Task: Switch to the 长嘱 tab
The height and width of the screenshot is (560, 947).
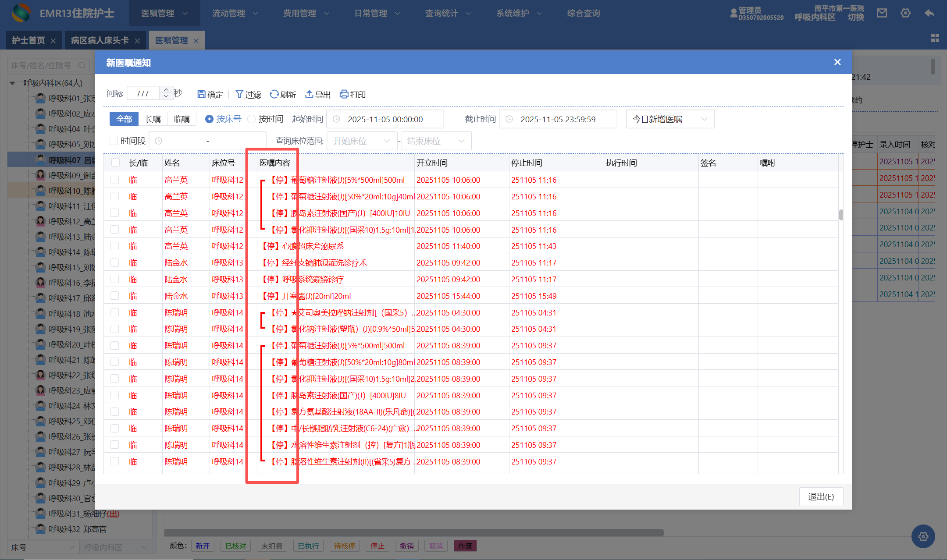Action: coord(153,119)
